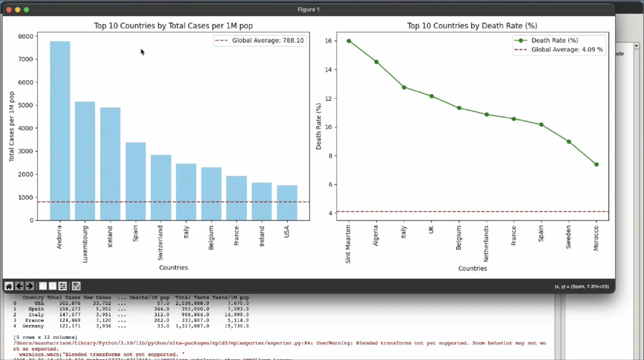Image resolution: width=644 pixels, height=360 pixels.
Task: Click the 'Death Rate (%)' legend entry
Action: click(x=546, y=40)
